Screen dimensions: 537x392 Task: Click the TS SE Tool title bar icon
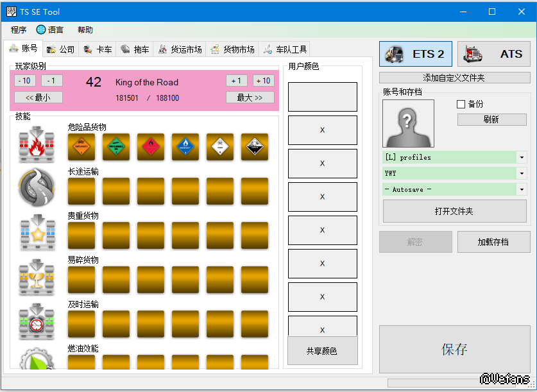pyautogui.click(x=12, y=12)
